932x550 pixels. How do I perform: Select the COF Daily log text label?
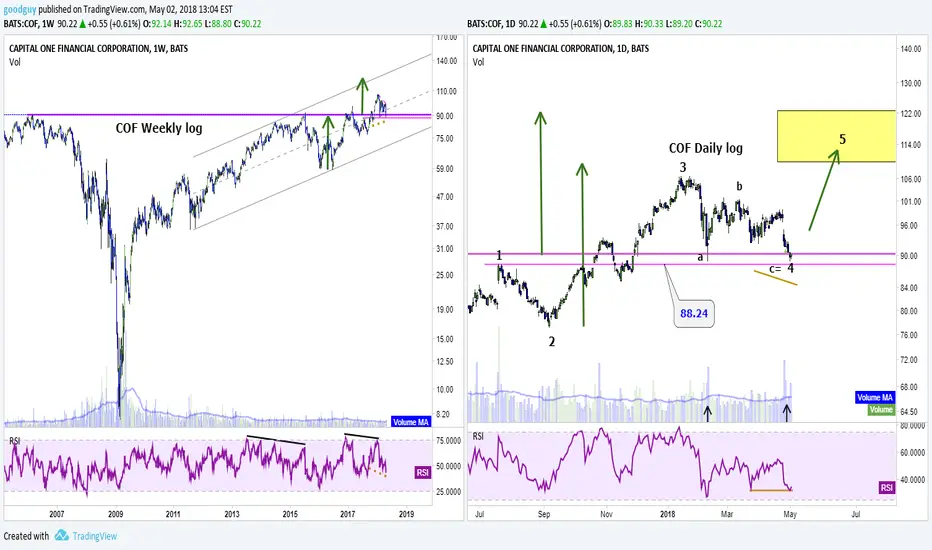coord(706,148)
